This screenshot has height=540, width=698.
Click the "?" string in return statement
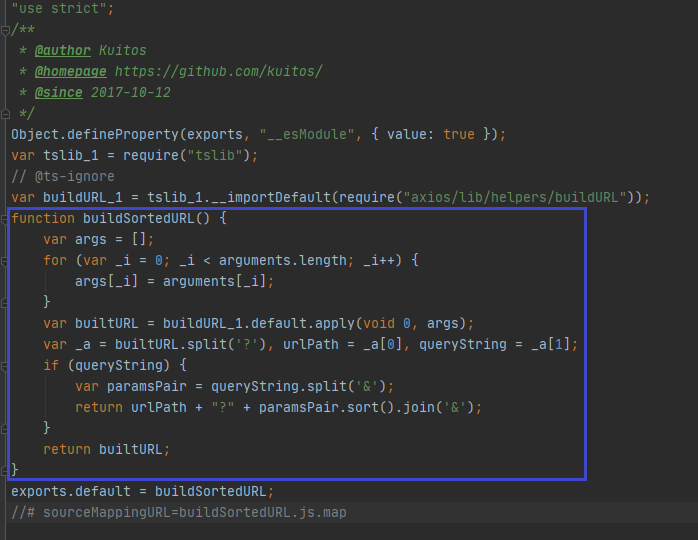pyautogui.click(x=223, y=407)
